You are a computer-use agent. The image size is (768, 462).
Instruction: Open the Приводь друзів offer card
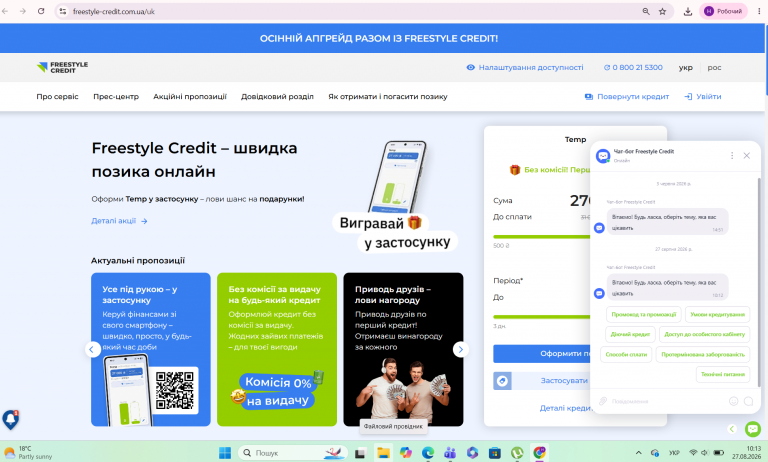(x=403, y=349)
